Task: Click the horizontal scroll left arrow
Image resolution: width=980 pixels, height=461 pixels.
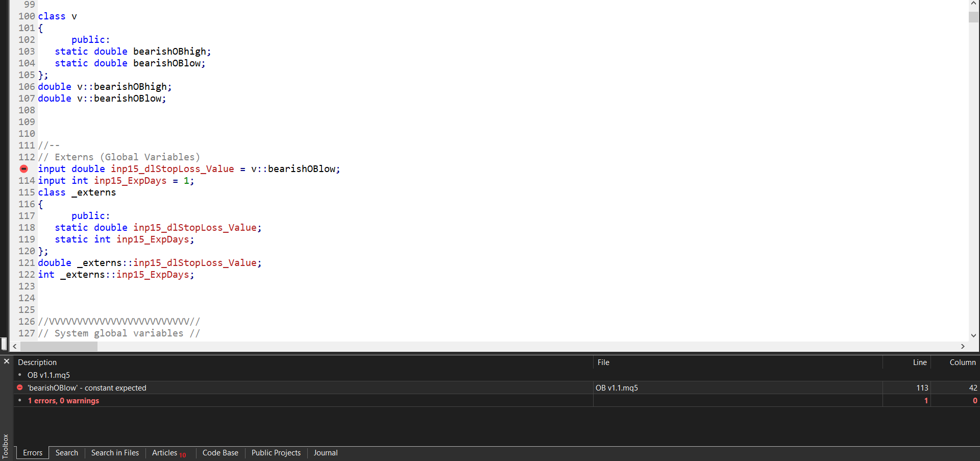Action: point(15,346)
